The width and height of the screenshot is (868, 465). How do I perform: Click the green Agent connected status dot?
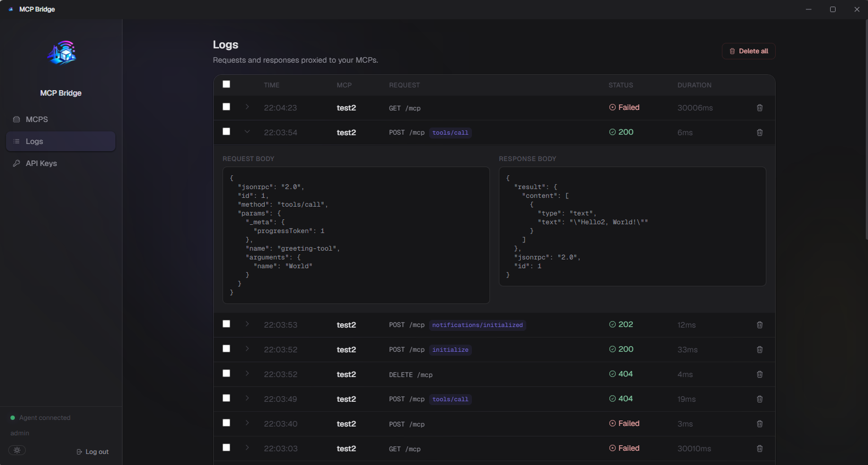point(13,418)
